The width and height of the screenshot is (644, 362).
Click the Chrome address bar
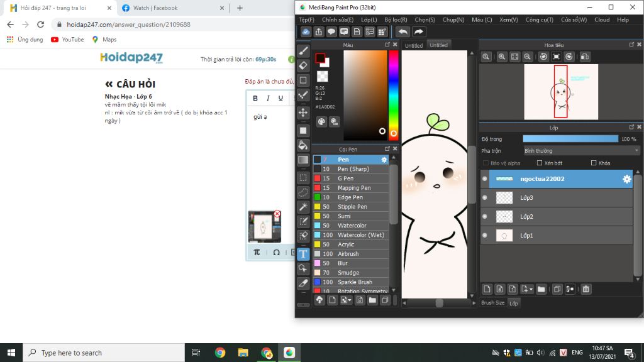[172, 25]
